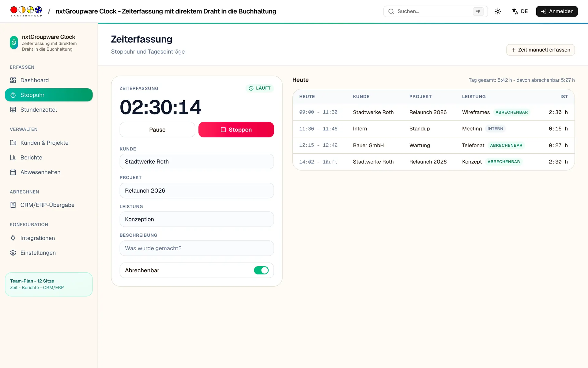Toggle the Abrechenbar switch off
The height and width of the screenshot is (368, 588).
[261, 270]
